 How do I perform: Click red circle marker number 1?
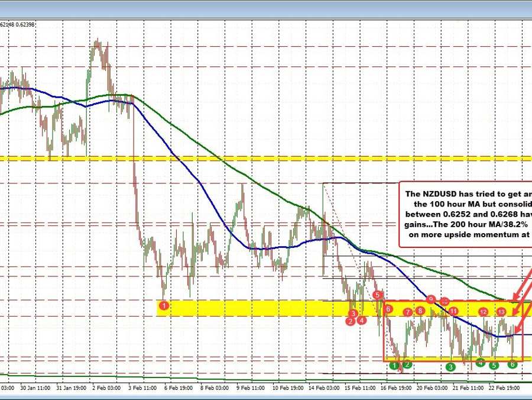[x=164, y=305]
